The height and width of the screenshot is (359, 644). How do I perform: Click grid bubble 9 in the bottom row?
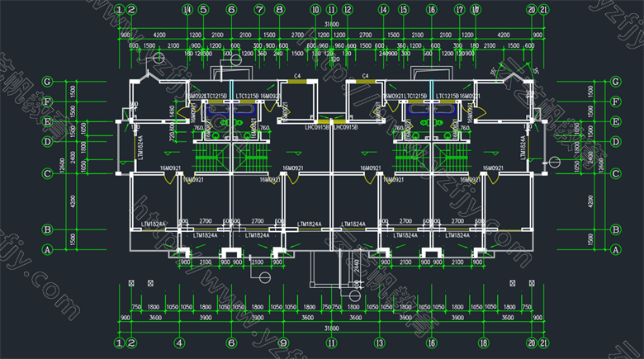[x=282, y=342]
